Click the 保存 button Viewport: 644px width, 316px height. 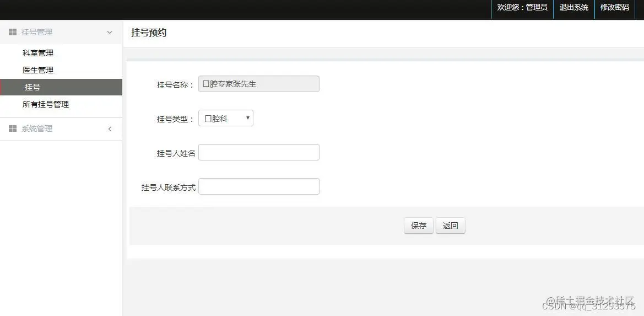[x=419, y=226]
